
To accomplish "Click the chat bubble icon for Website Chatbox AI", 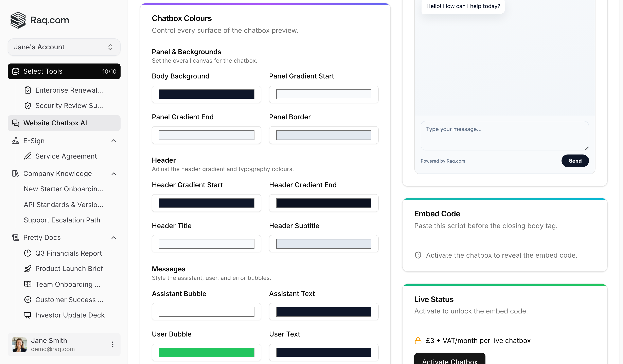I will pos(16,123).
